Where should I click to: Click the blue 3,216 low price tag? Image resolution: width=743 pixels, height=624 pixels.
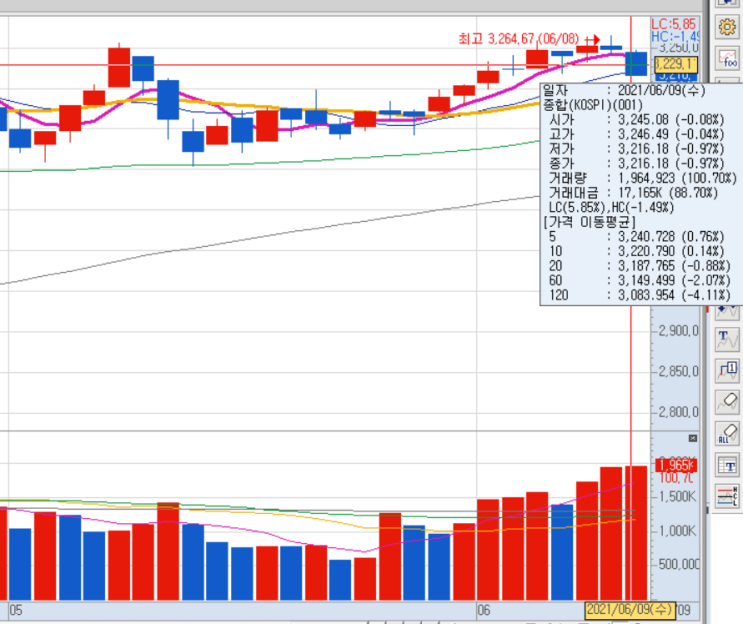675,76
